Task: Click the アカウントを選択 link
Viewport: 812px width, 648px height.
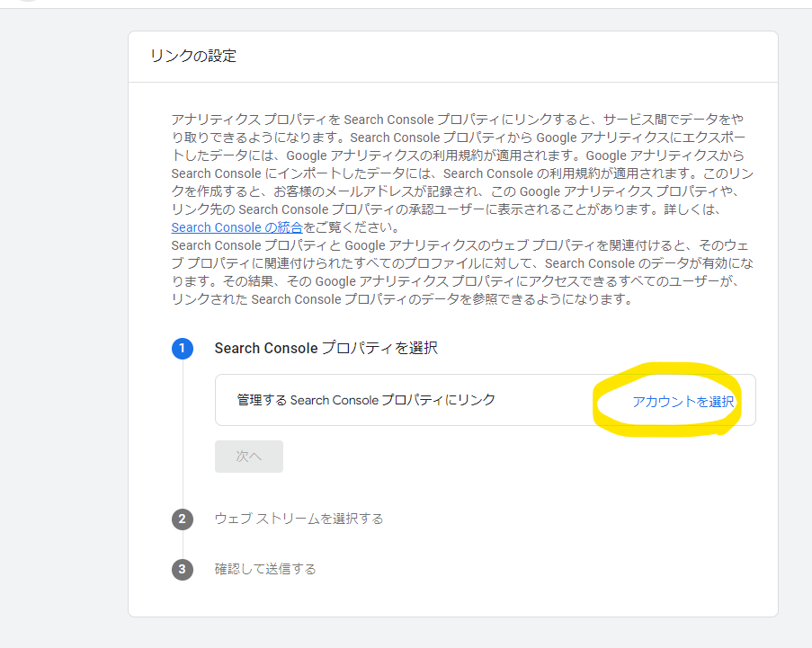Action: 683,401
